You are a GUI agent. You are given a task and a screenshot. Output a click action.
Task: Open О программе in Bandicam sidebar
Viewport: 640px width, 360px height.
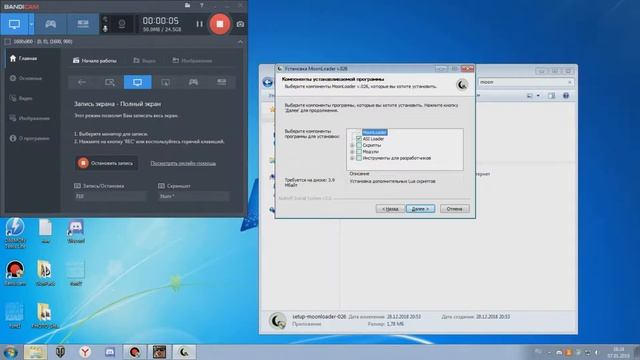[x=29, y=138]
